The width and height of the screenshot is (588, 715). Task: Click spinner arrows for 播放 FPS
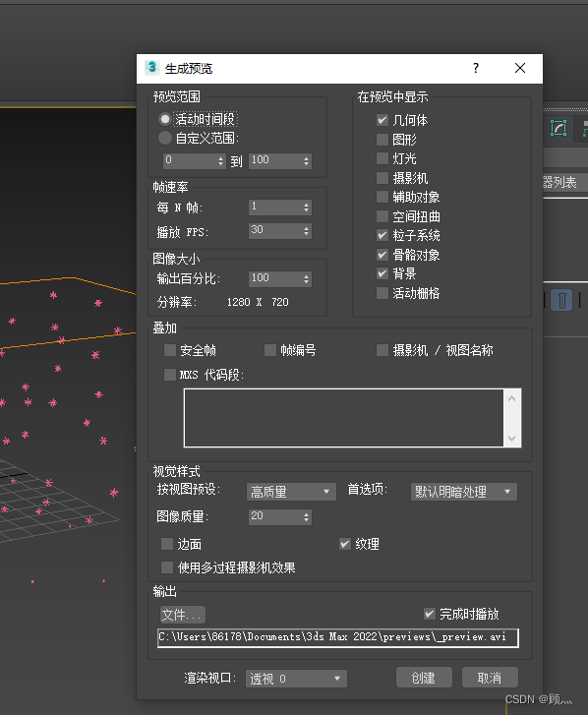(307, 231)
